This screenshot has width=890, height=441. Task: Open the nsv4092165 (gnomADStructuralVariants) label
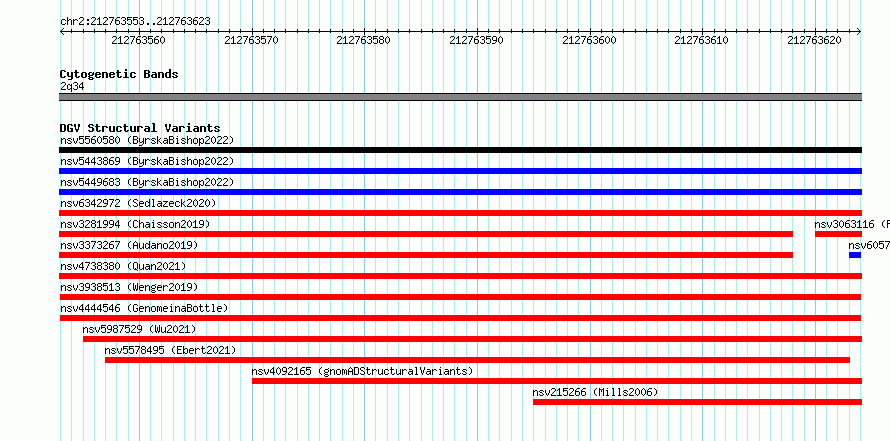pyautogui.click(x=362, y=371)
